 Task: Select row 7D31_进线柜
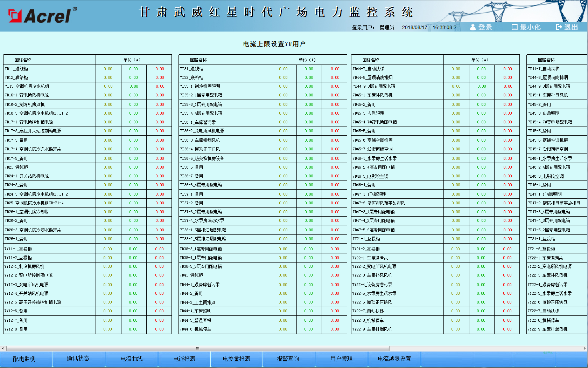(x=263, y=69)
